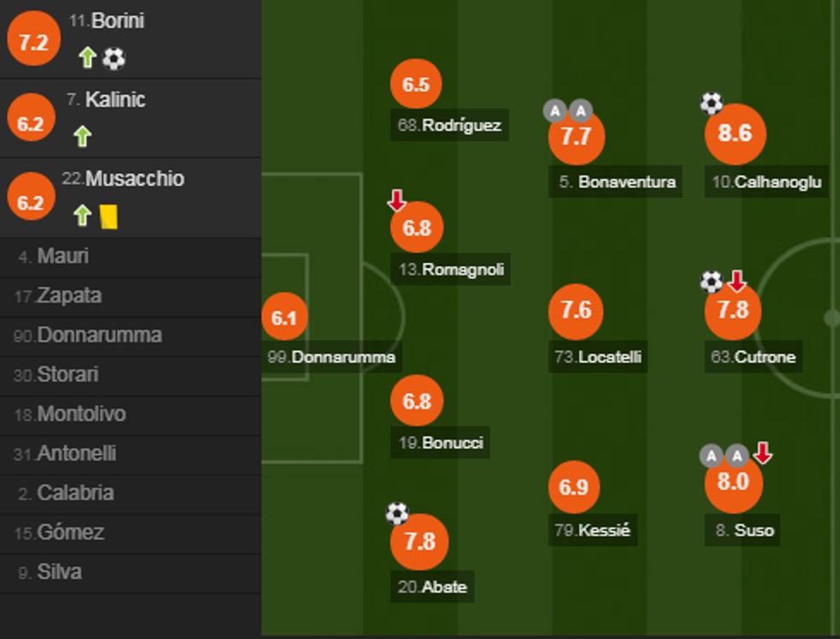Select Zapata in the bench list

(69, 296)
